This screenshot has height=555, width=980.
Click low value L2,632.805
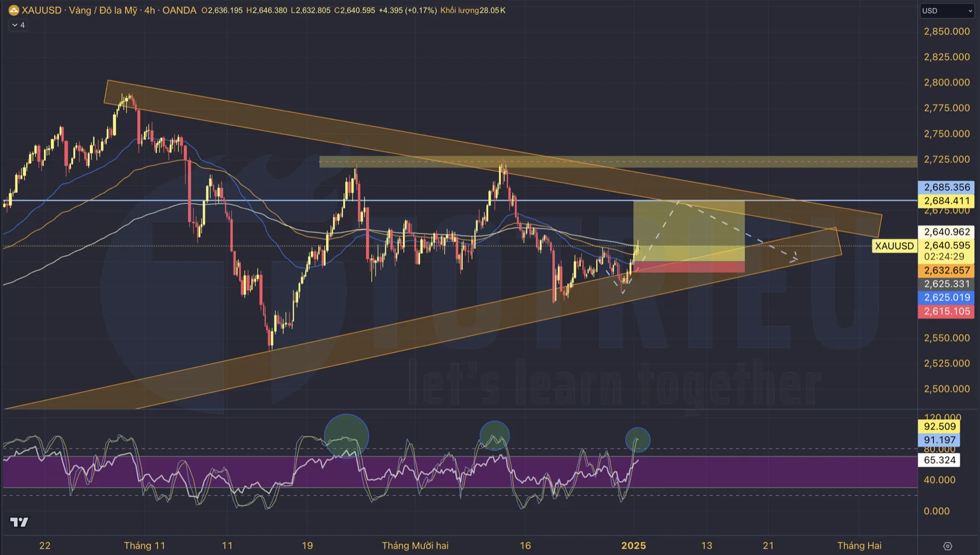[311, 10]
